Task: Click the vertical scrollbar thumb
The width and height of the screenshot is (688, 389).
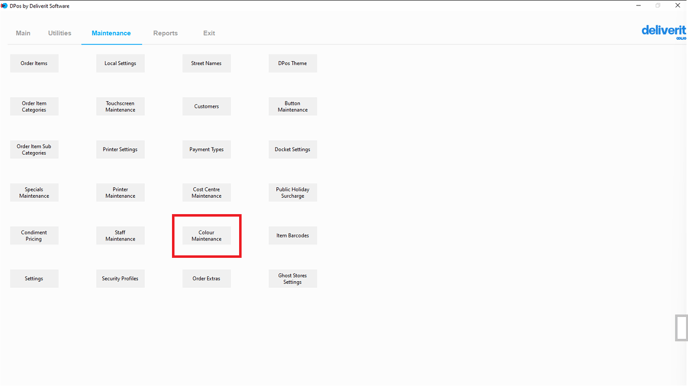Action: (681, 328)
